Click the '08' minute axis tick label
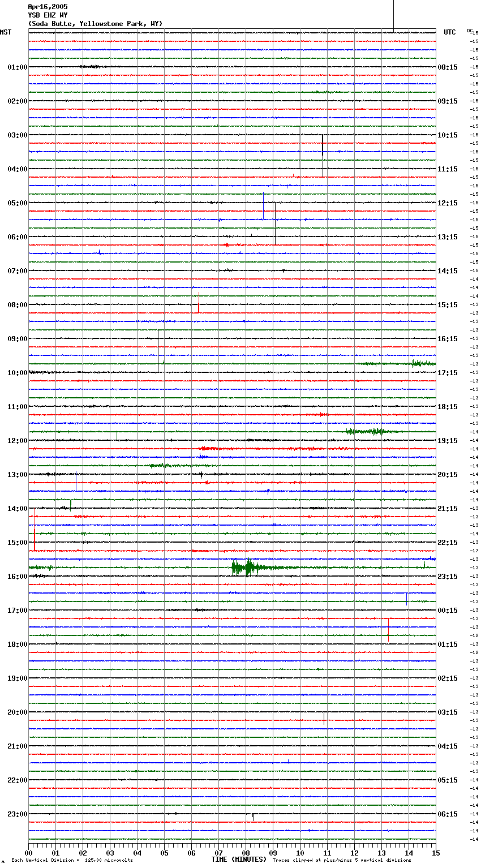The image size is (481, 868). pyautogui.click(x=246, y=853)
